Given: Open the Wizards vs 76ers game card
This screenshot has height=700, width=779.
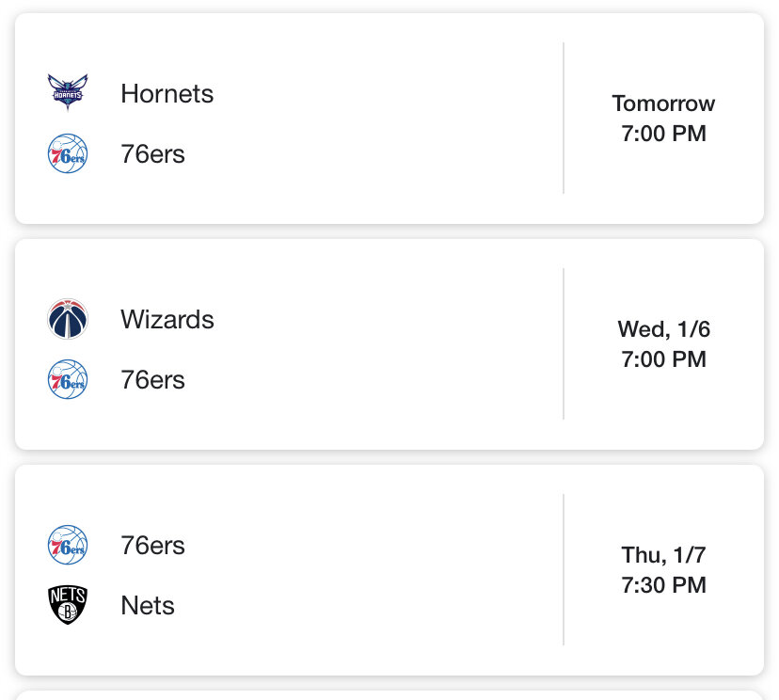Looking at the screenshot, I should tap(376, 344).
